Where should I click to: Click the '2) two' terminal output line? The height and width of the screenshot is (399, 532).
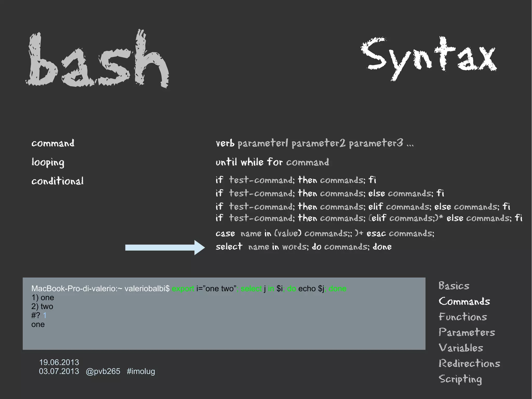pyautogui.click(x=42, y=306)
